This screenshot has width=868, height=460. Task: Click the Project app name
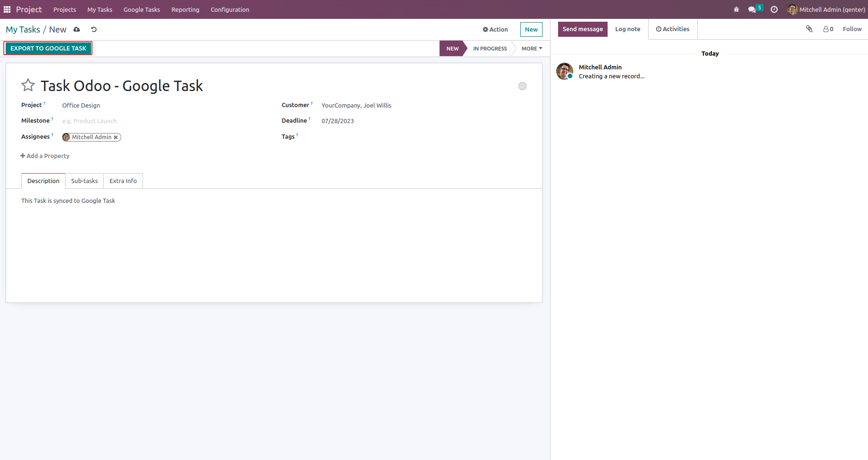29,9
